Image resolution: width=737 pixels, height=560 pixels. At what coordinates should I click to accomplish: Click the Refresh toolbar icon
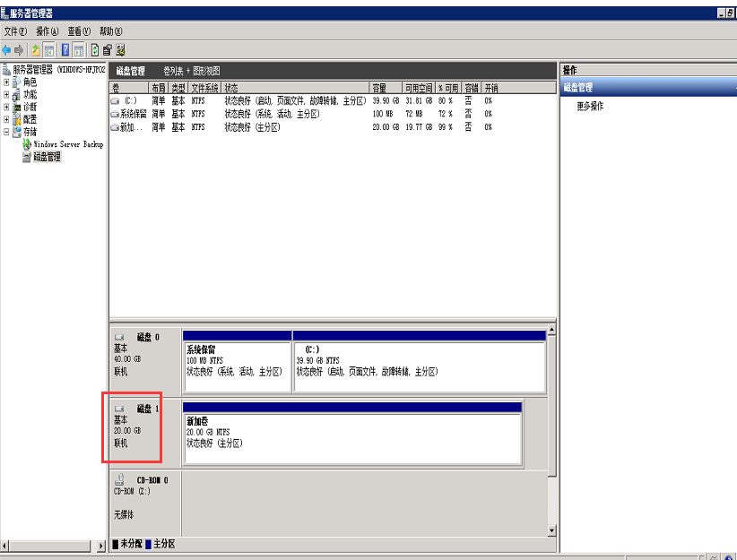(94, 49)
